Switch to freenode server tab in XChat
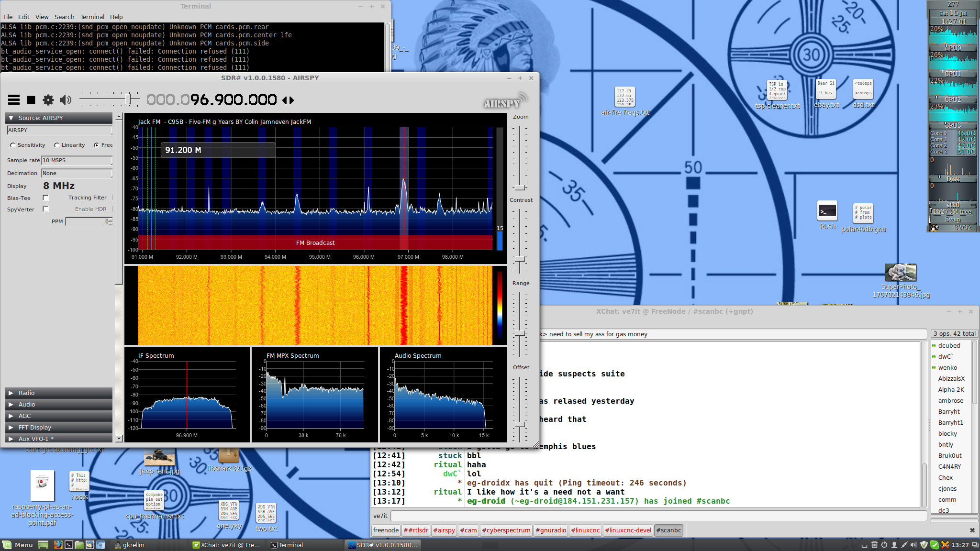980x551 pixels. point(386,530)
